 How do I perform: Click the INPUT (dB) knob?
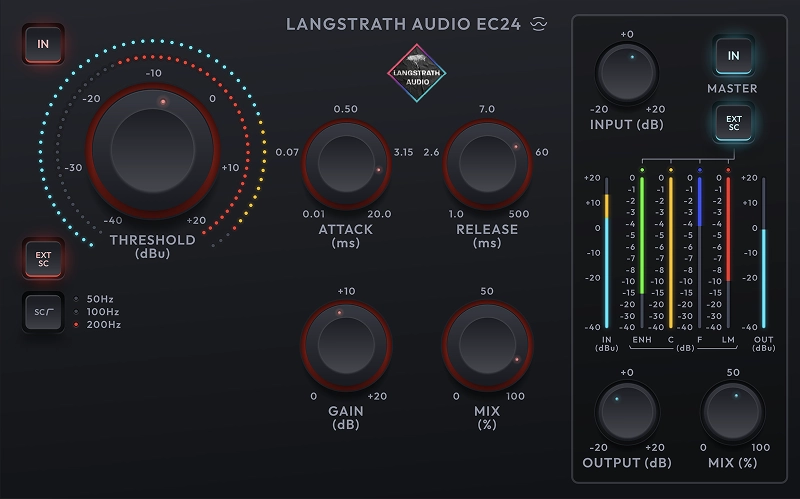(x=627, y=73)
